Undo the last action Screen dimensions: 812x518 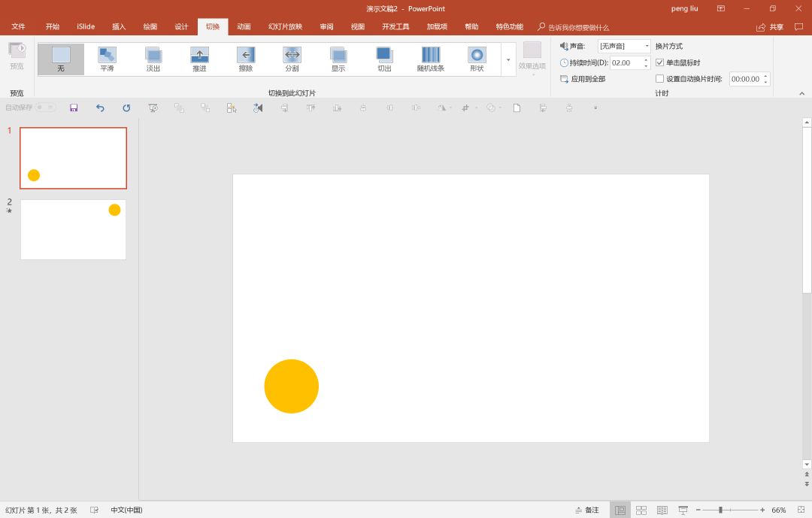[x=100, y=108]
